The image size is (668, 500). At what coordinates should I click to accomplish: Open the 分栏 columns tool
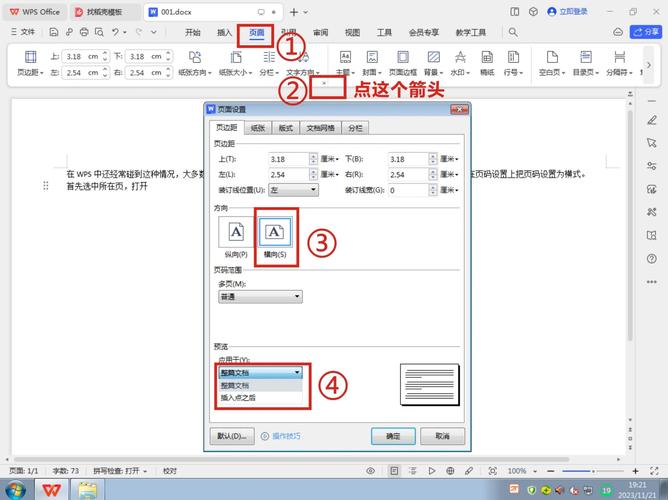point(269,63)
